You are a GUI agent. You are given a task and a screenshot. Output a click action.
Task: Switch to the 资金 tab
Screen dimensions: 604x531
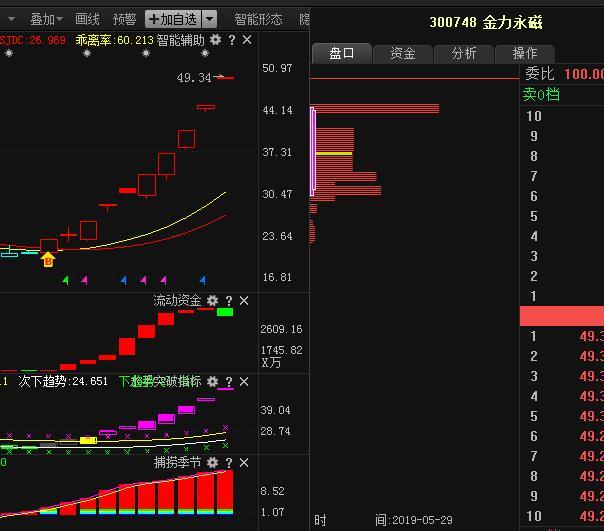pos(403,54)
